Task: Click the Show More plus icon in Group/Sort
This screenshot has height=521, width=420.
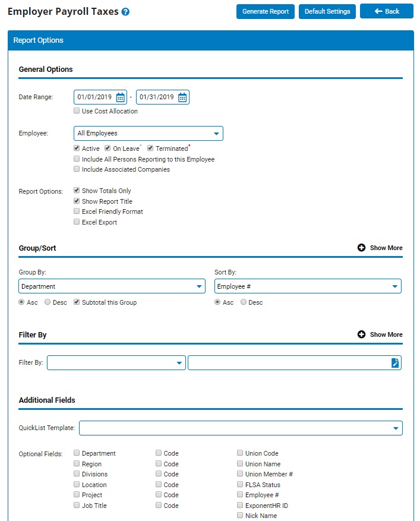Action: (362, 248)
